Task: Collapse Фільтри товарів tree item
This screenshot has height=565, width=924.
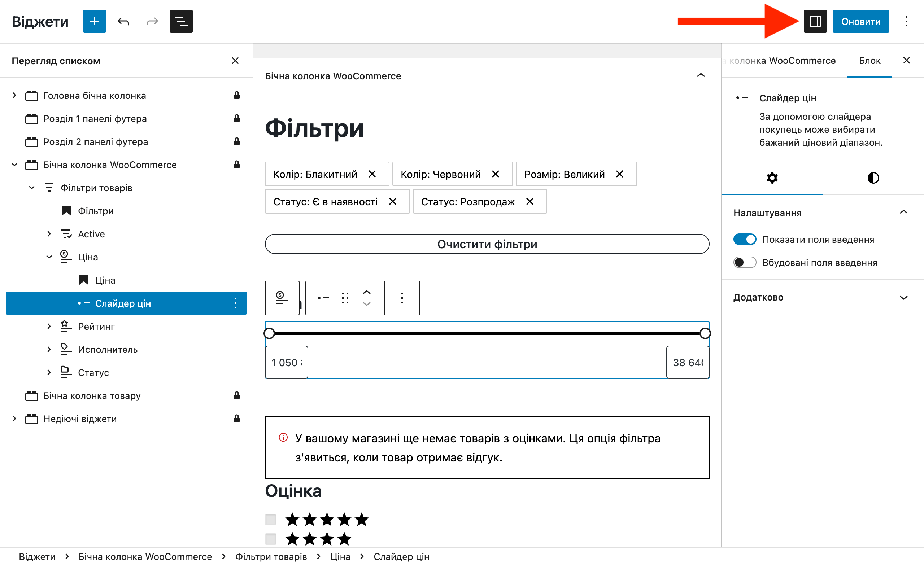Action: coord(31,188)
